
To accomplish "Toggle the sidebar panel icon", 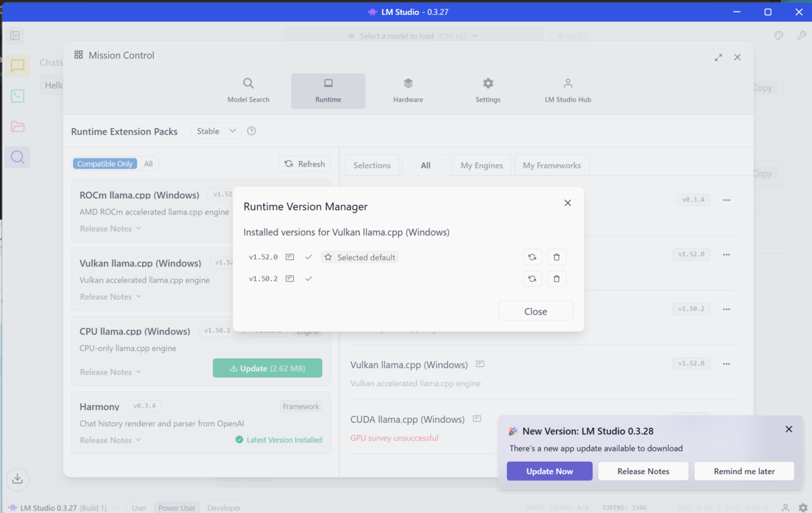I will pyautogui.click(x=15, y=36).
